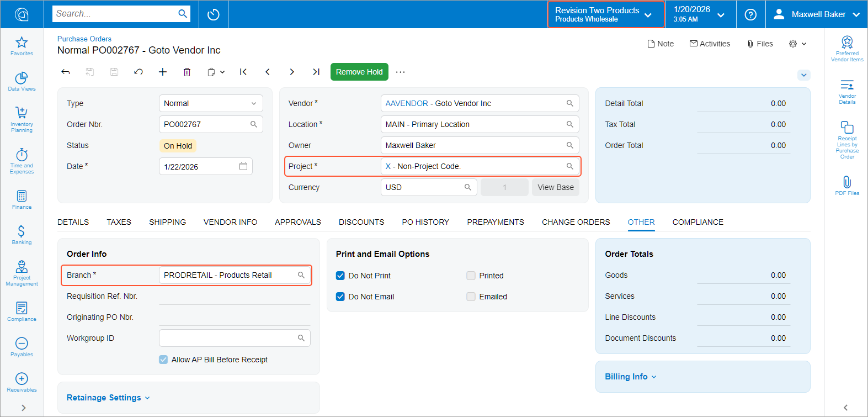Click the Save and Close icon
This screenshot has width=868, height=417.
90,72
